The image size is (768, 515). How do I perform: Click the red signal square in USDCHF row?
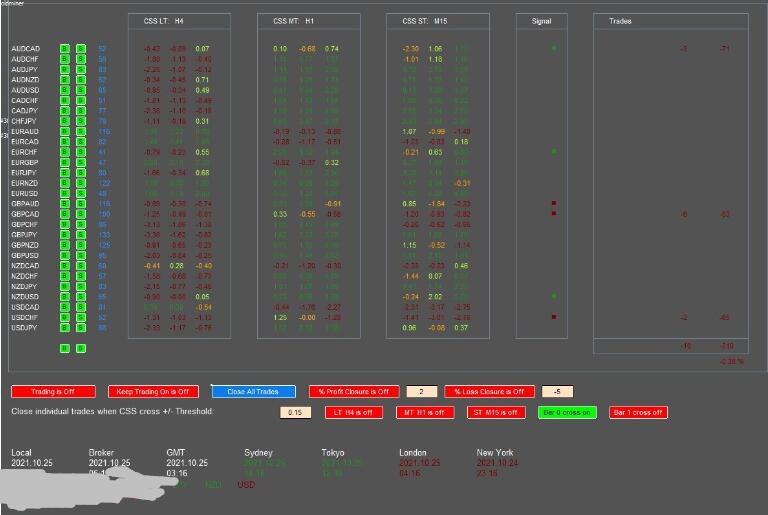click(554, 317)
